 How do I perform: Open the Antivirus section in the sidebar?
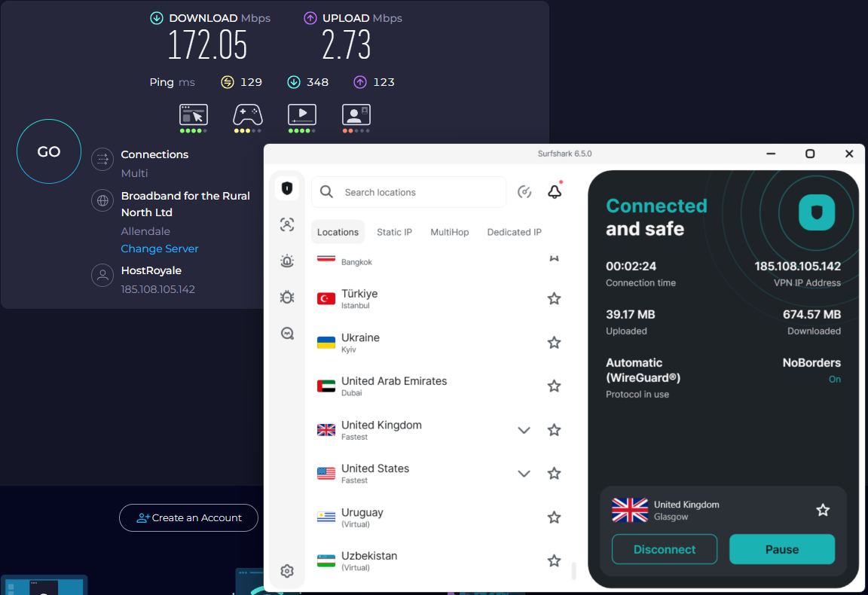tap(287, 297)
